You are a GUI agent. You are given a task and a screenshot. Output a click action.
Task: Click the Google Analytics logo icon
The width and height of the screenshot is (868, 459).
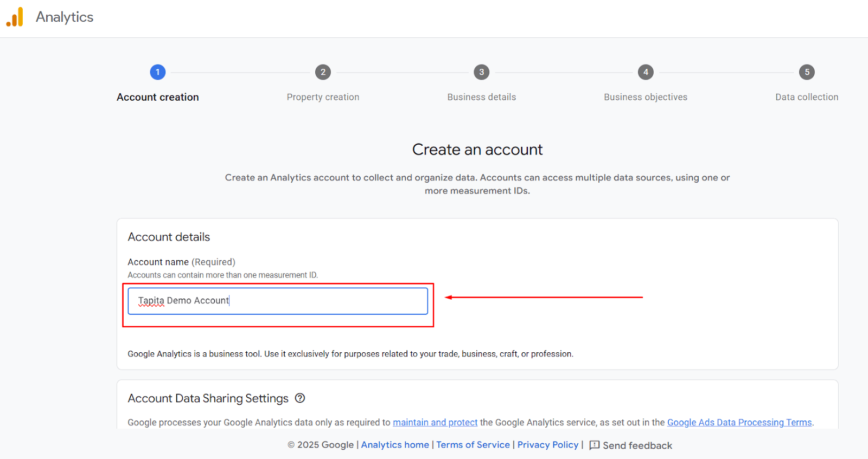pos(15,17)
